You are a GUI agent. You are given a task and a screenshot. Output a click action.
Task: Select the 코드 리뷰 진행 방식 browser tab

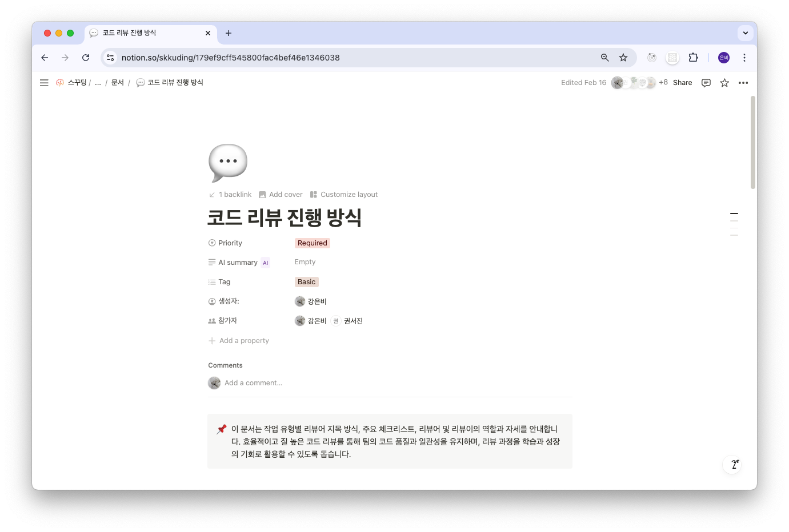coord(151,33)
